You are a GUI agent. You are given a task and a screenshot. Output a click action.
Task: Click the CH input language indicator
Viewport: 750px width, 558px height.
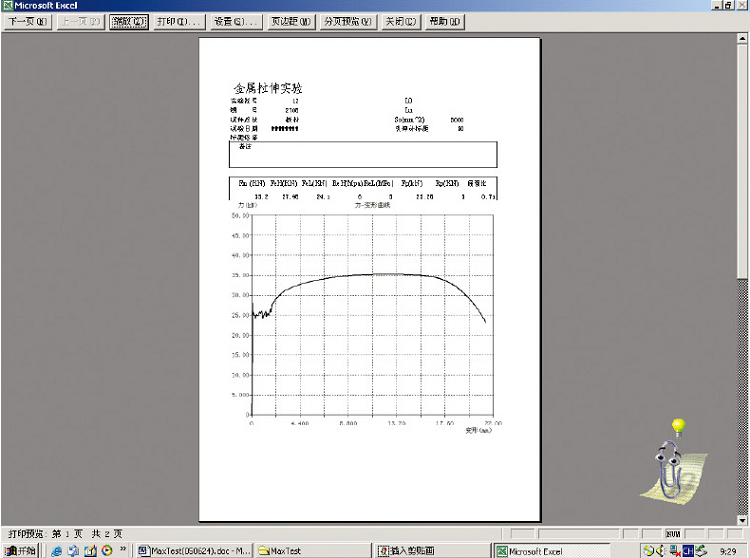tap(688, 551)
